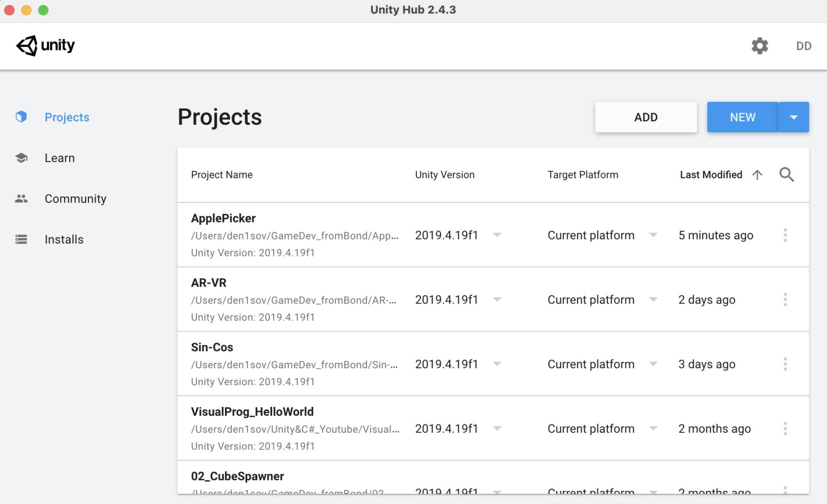Sort by Last Modified column header
The height and width of the screenshot is (504, 827).
[711, 174]
